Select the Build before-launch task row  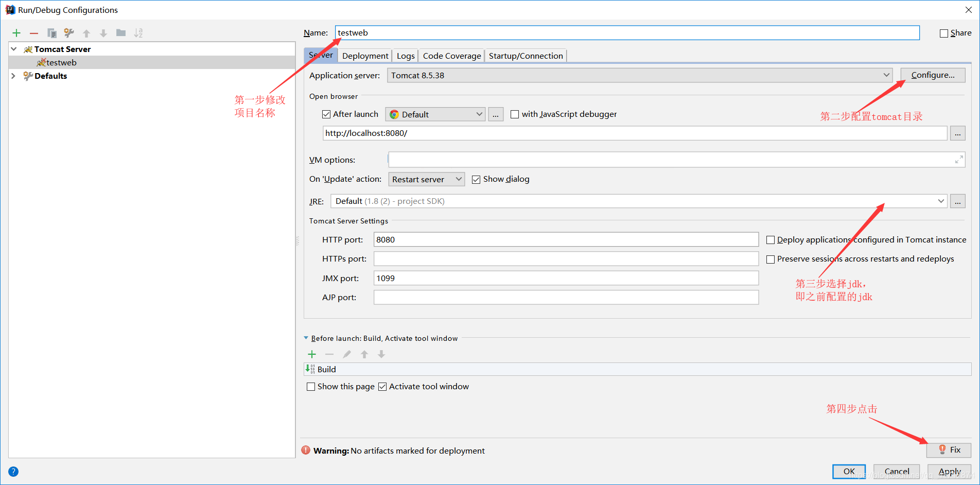[x=638, y=369]
